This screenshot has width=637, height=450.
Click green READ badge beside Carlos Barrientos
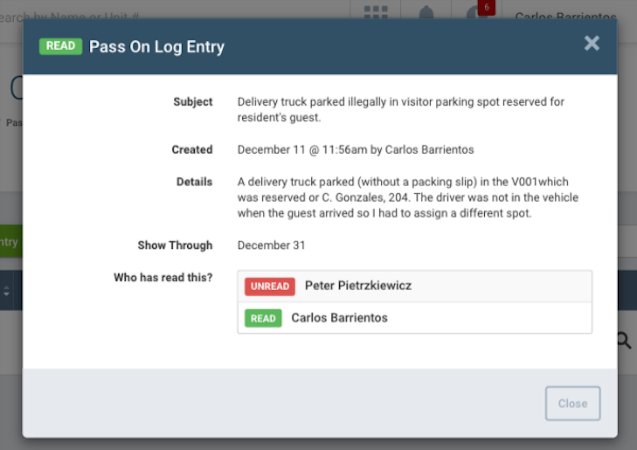point(263,318)
